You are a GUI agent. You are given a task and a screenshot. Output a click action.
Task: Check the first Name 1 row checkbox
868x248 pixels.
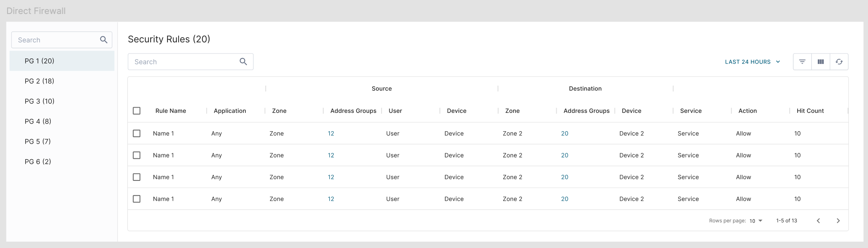click(137, 134)
